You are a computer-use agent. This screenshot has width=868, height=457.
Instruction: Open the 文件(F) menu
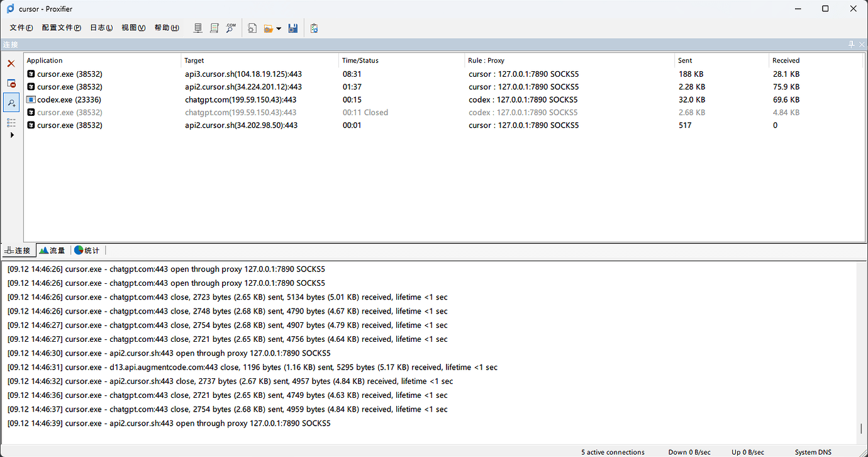point(21,28)
